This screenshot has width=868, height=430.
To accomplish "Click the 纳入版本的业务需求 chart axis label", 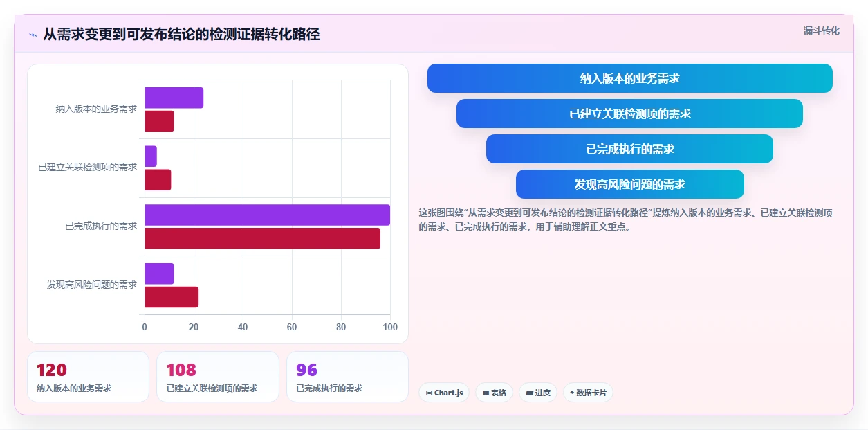I will [x=96, y=109].
